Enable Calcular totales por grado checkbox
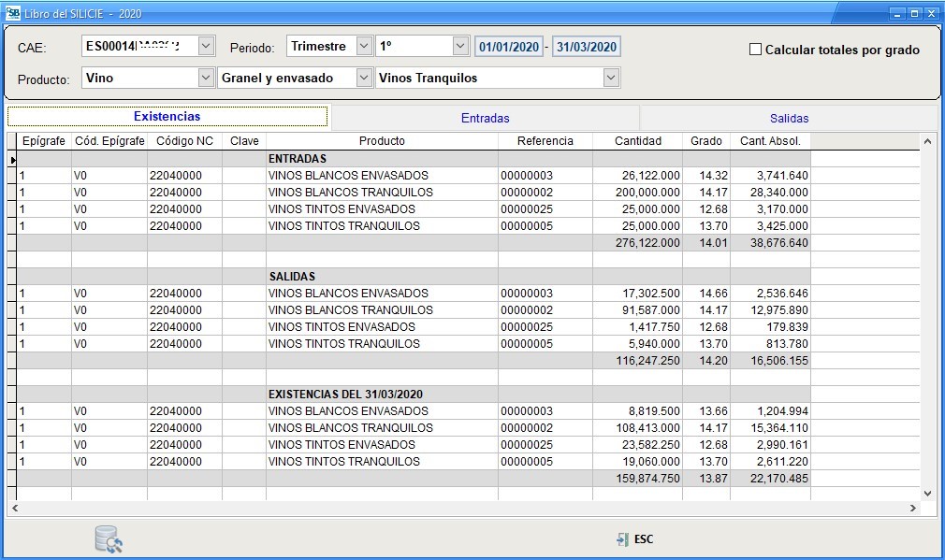The width and height of the screenshot is (945, 560). tap(756, 50)
